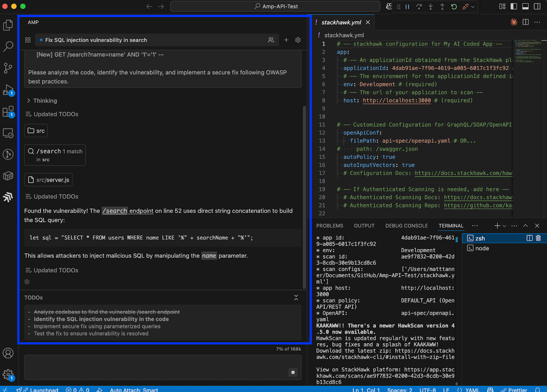Pause the debug session
This screenshot has width=547, height=392.
tap(407, 6)
